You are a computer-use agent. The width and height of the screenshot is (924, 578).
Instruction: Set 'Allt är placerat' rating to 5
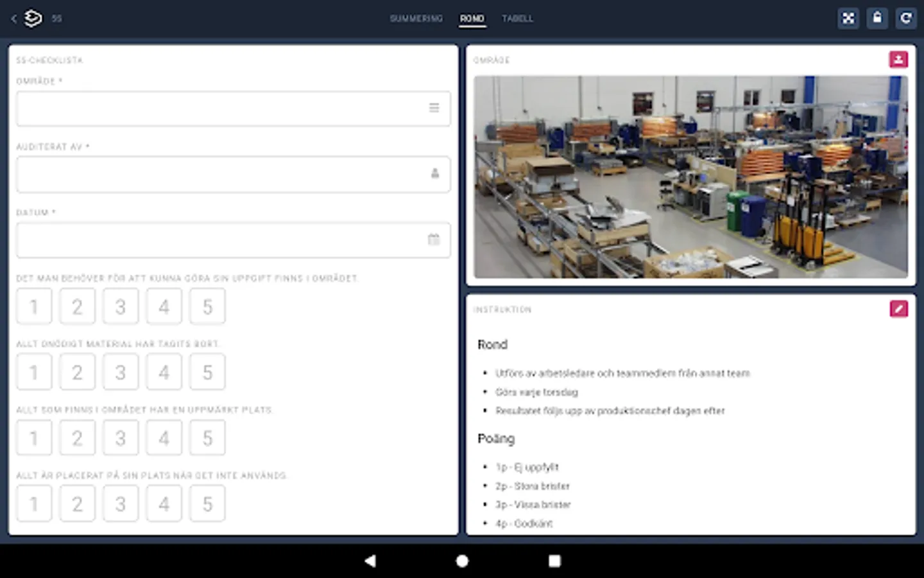coord(207,504)
